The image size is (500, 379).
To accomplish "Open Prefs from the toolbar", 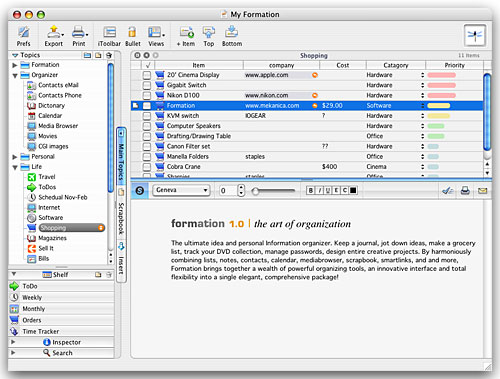I will (x=23, y=36).
